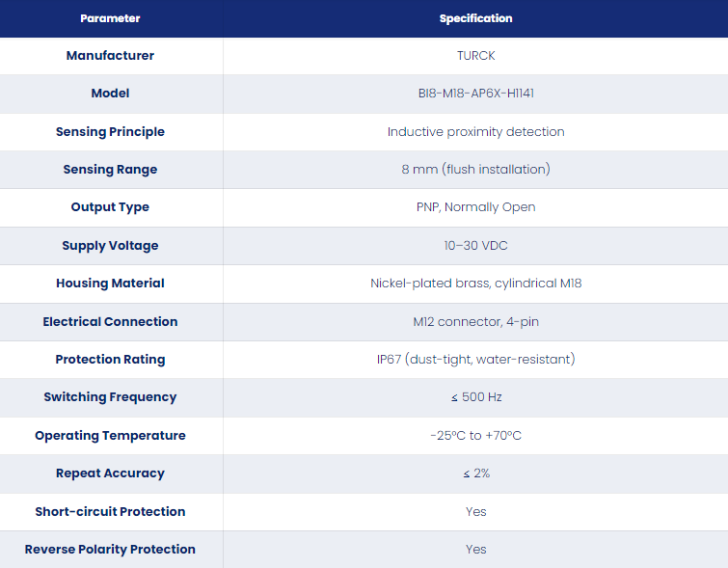Image resolution: width=728 pixels, height=568 pixels.
Task: Select PNP, Normally Open value
Action: coord(476,207)
